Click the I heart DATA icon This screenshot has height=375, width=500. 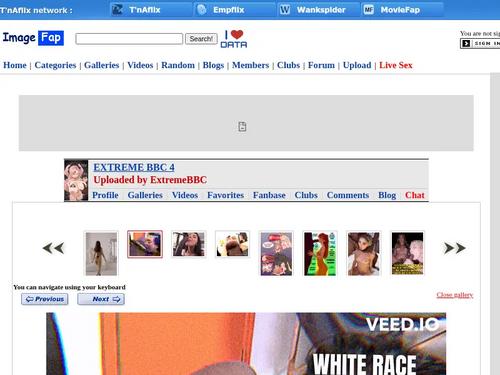click(234, 39)
